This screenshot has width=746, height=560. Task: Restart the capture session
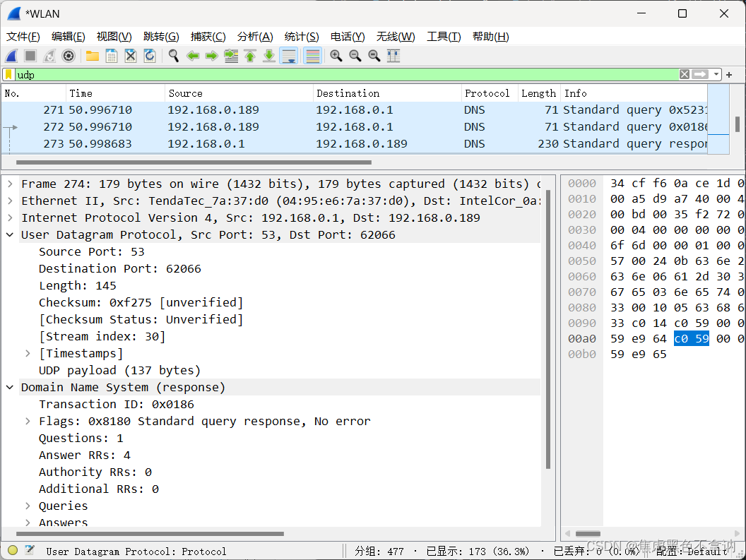coord(49,56)
